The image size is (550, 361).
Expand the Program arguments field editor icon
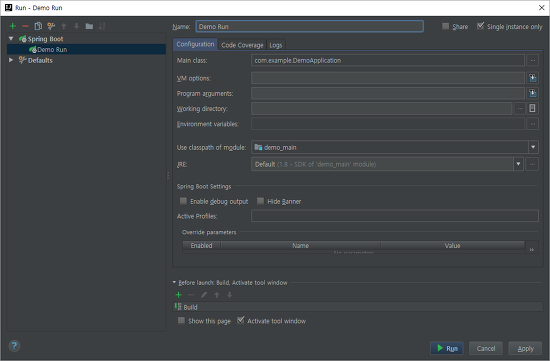pos(532,93)
